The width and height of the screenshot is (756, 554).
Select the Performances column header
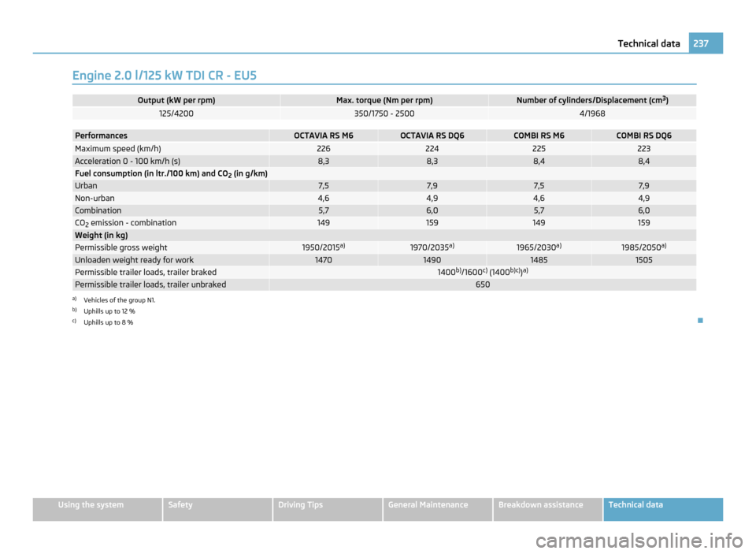click(102, 136)
